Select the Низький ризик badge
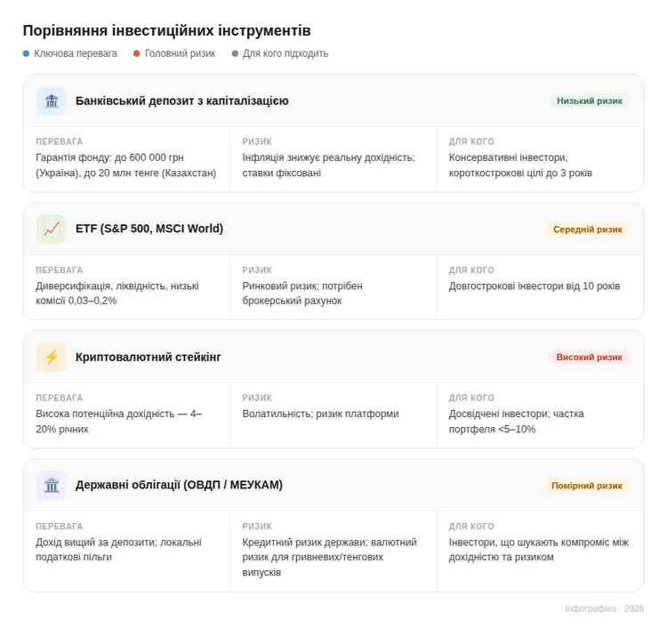Viewport: 667px width, 644px height. (590, 101)
